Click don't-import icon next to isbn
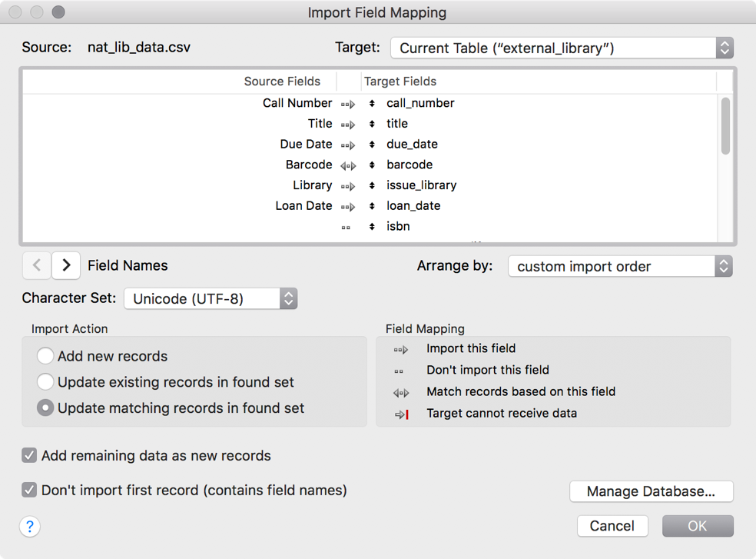Viewport: 756px width, 559px height. pyautogui.click(x=346, y=228)
